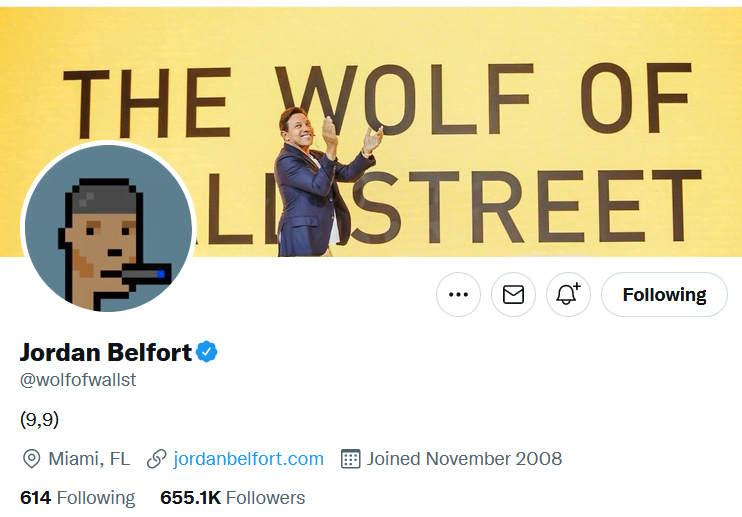Image resolution: width=742 pixels, height=517 pixels.
Task: View the 655.1K Followers list
Action: point(232,497)
